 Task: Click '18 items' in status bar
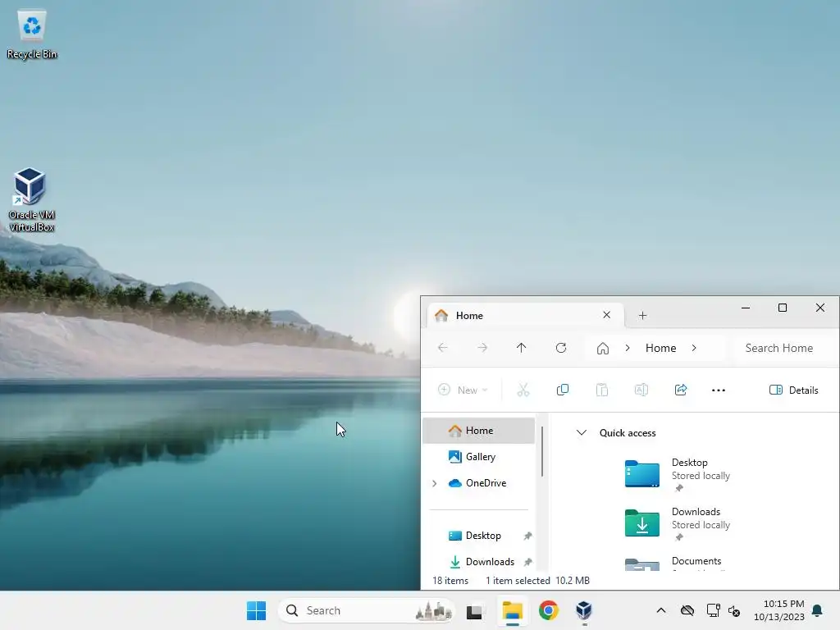(450, 581)
